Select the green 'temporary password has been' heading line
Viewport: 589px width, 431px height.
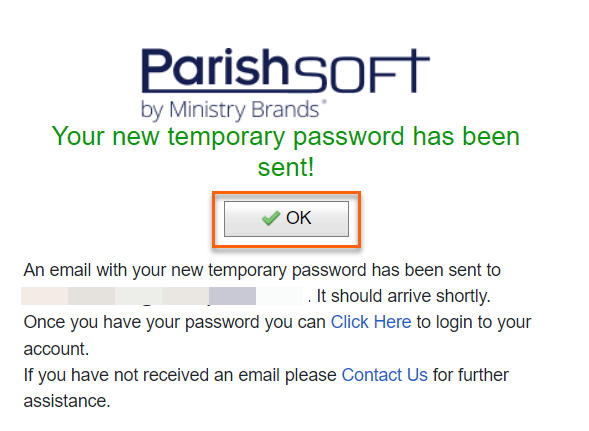click(x=285, y=136)
